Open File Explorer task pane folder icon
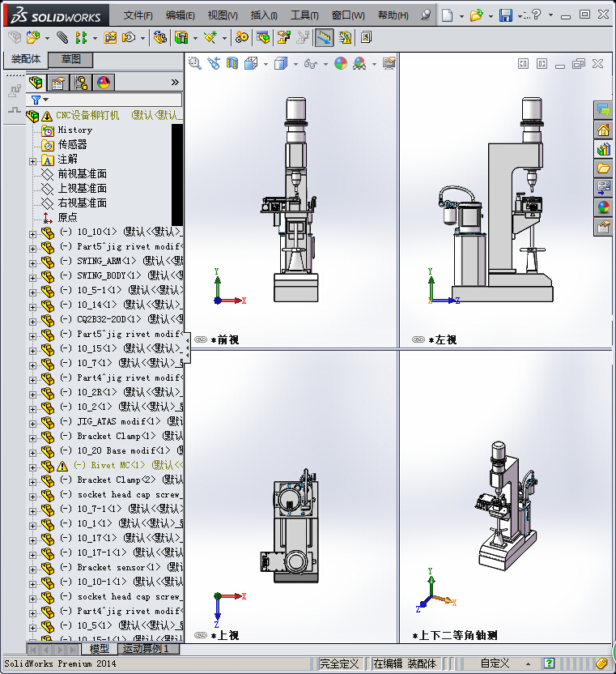Viewport: 616px width, 674px height. pos(603,168)
